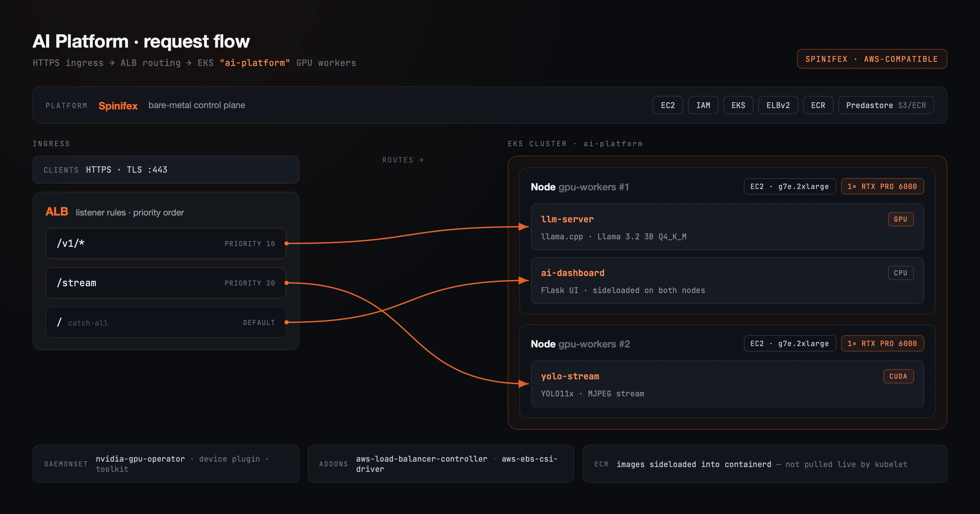
Task: Click the Node gpu-workers #1 heading
Action: (x=579, y=187)
